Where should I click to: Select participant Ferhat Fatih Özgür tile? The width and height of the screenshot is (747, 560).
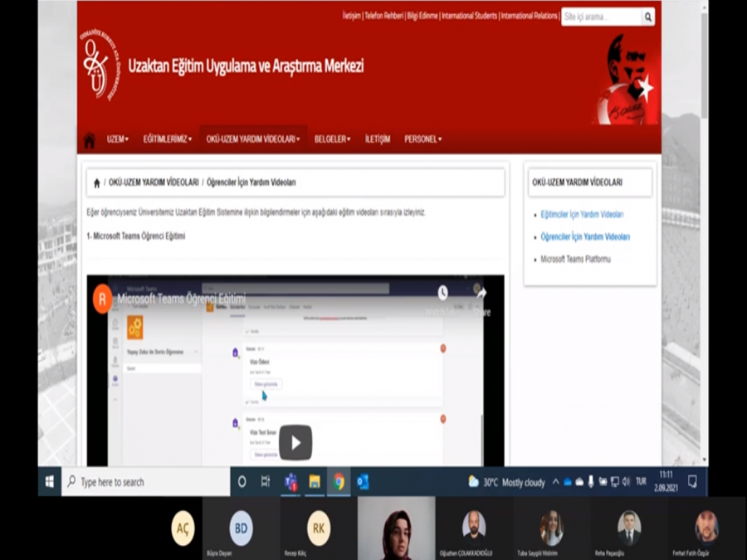coord(707,528)
